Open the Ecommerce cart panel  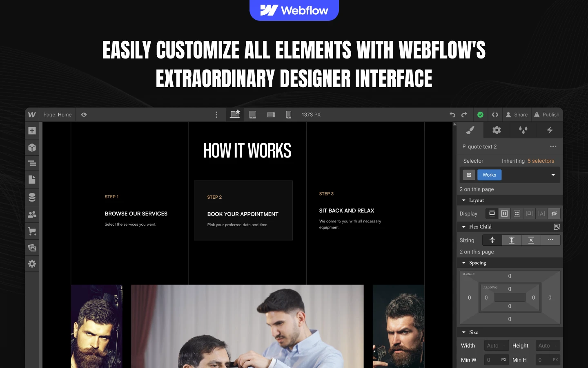(32, 231)
